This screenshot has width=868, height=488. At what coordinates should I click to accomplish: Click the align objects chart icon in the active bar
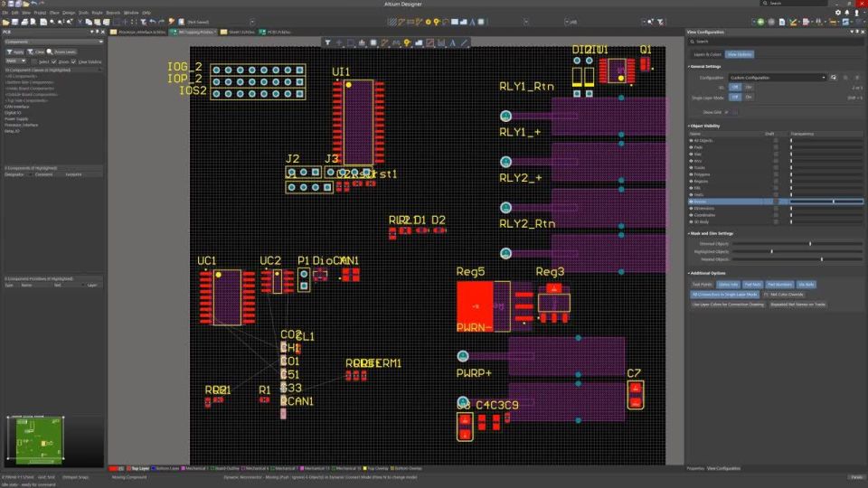click(x=362, y=42)
